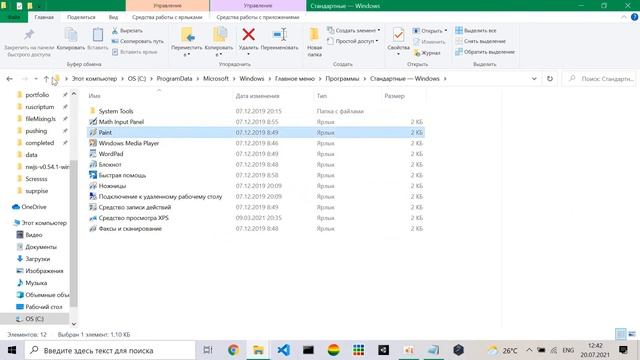Open OneDrive in navigation pane

(x=29, y=207)
